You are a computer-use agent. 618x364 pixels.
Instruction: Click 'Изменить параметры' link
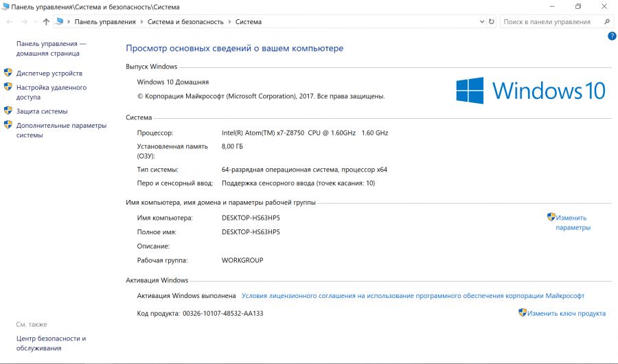click(x=572, y=223)
